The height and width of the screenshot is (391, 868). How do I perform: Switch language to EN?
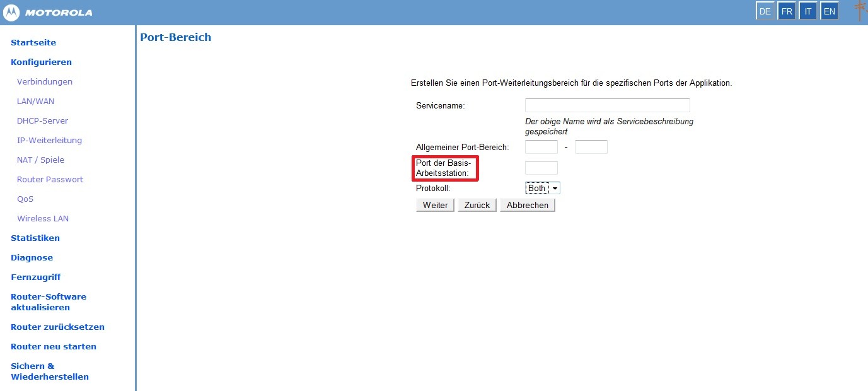pyautogui.click(x=830, y=11)
